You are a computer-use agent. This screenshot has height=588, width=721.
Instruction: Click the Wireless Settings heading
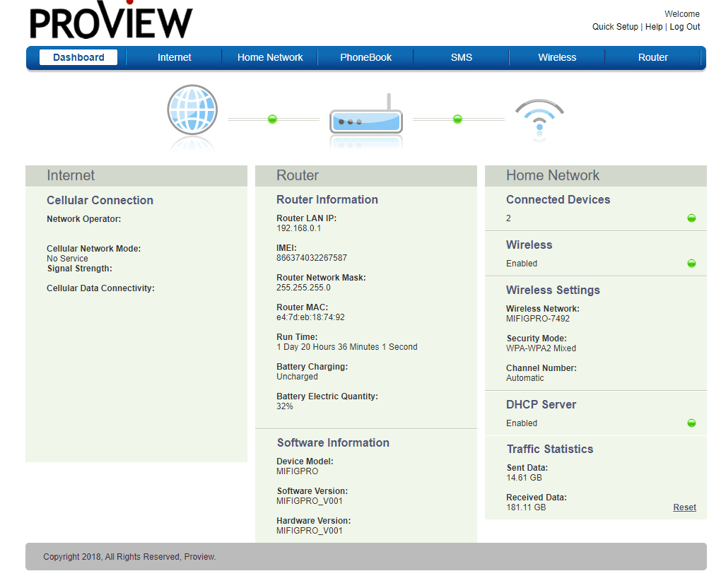[553, 290]
